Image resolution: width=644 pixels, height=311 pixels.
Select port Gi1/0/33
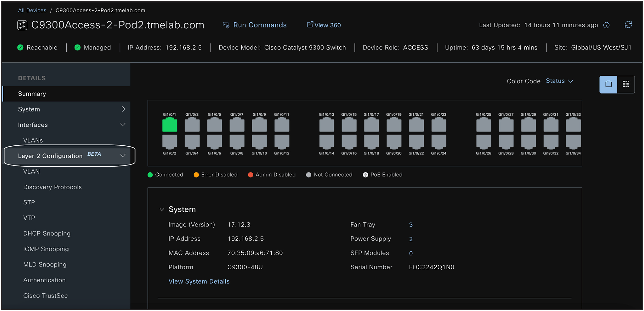(x=573, y=125)
